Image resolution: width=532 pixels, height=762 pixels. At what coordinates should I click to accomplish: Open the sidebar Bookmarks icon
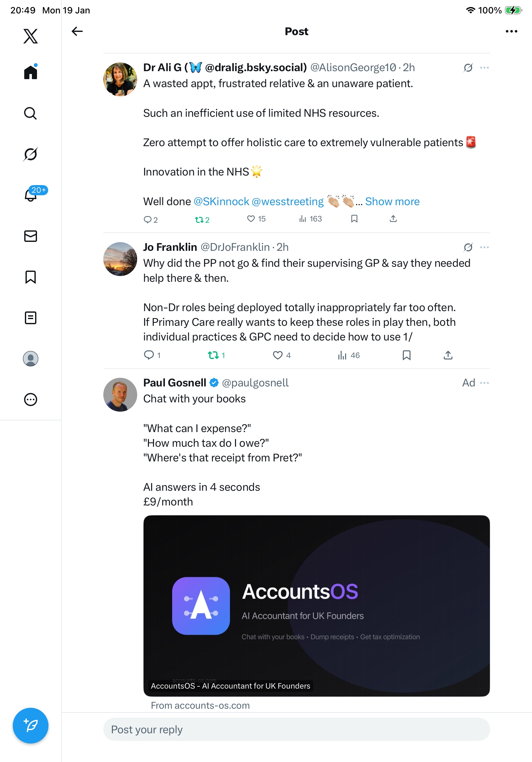point(31,277)
